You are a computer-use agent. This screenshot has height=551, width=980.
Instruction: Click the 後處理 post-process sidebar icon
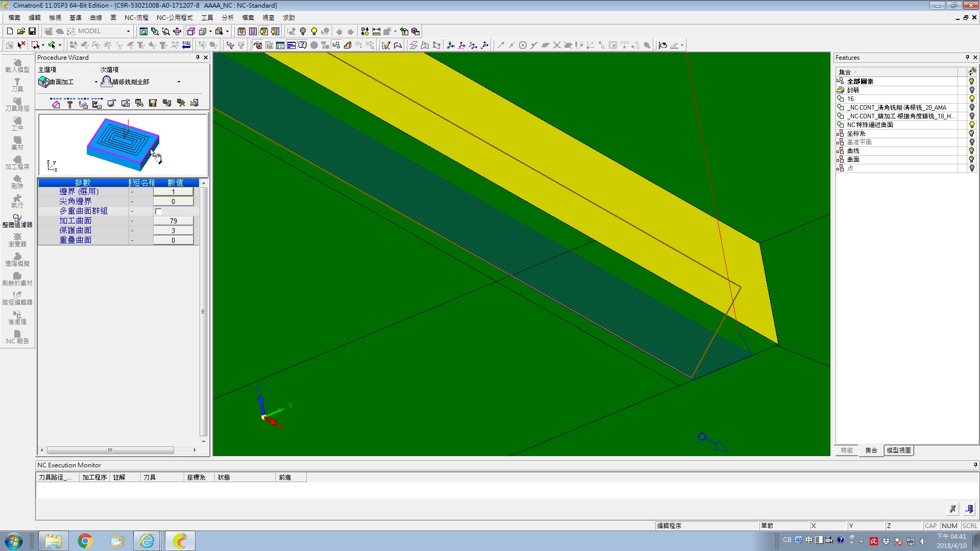coord(17,317)
